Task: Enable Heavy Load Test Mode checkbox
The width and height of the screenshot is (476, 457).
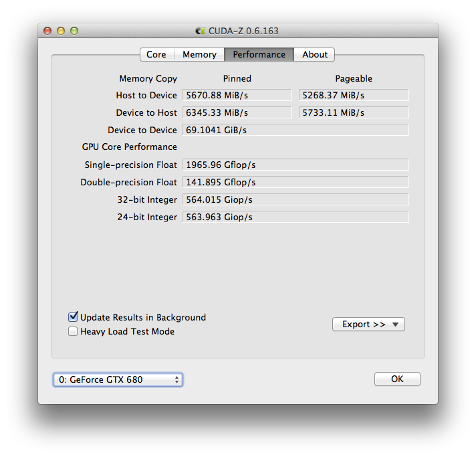Action: [73, 331]
